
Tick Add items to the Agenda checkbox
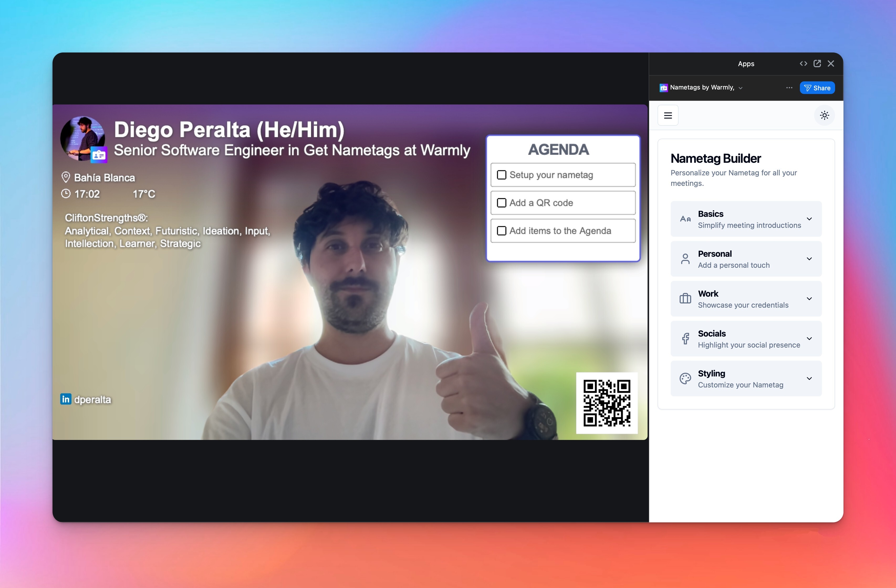[502, 230]
